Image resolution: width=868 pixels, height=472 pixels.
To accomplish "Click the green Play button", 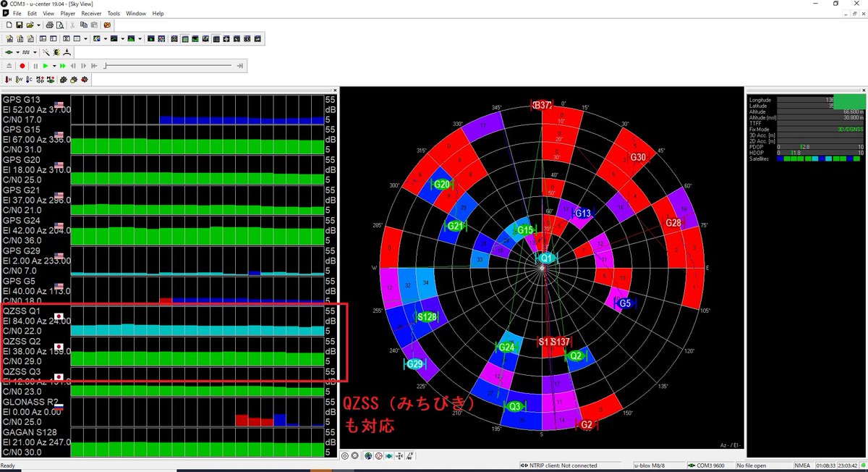I will pyautogui.click(x=46, y=66).
